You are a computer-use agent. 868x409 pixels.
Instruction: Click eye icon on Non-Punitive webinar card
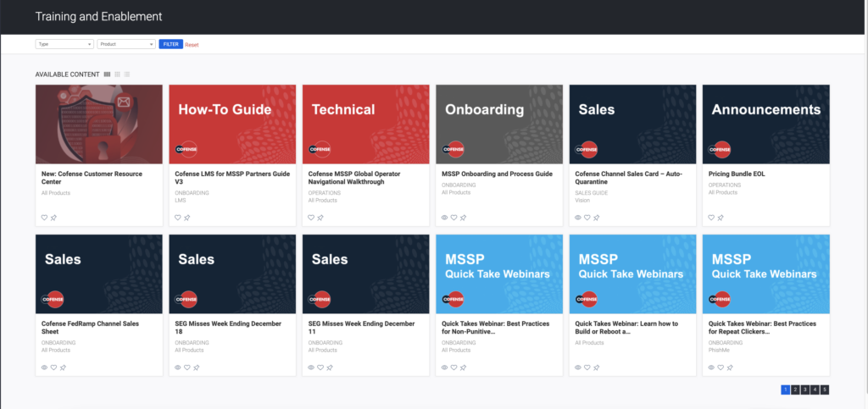point(444,368)
